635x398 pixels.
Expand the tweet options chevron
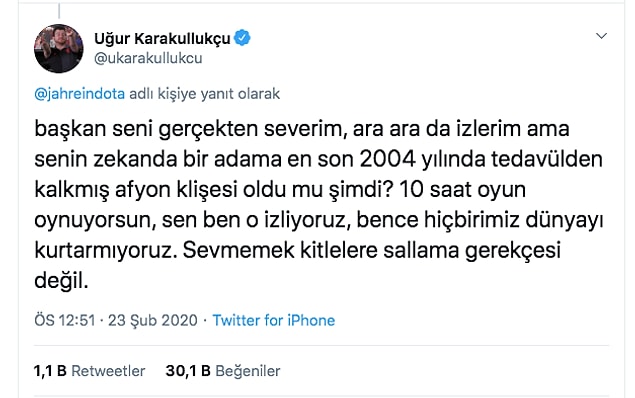(601, 36)
